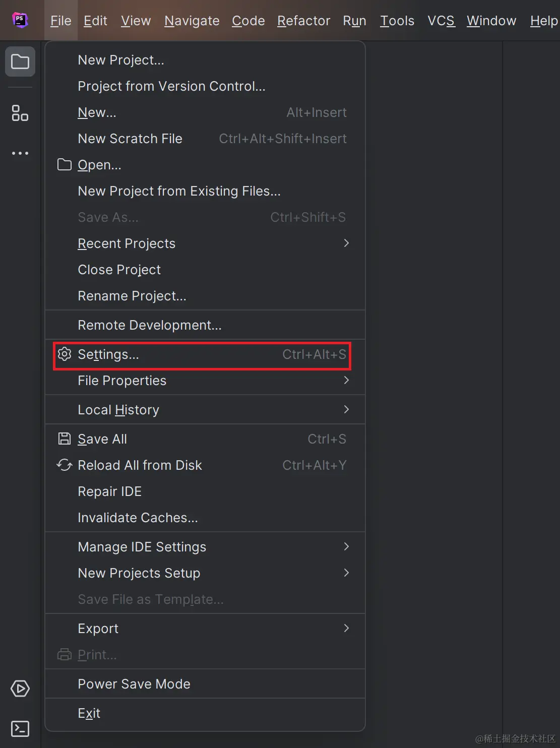560x748 pixels.
Task: Click the Reload All from Disk icon
Action: [x=65, y=465]
